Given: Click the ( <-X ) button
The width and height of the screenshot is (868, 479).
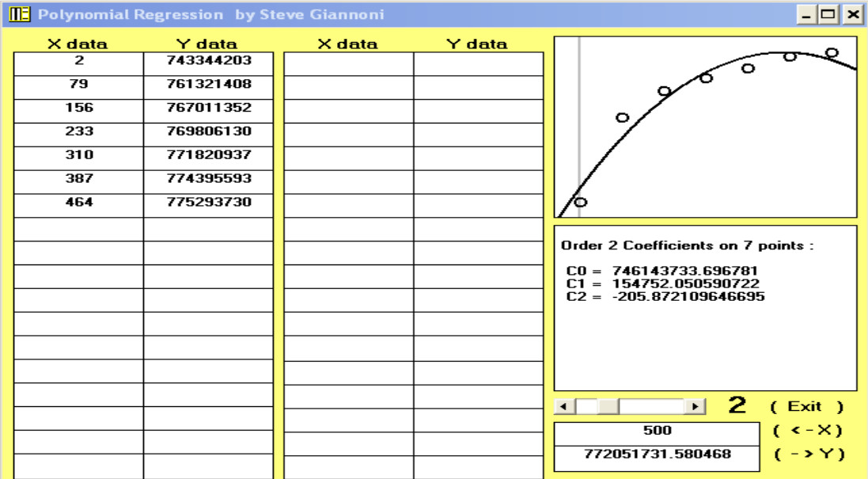Looking at the screenshot, I should (807, 430).
